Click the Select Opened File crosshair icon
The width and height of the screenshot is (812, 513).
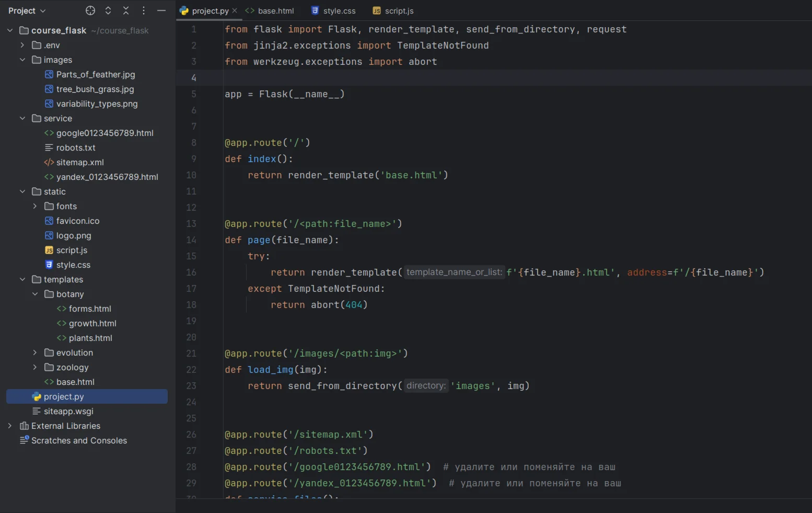coord(90,10)
